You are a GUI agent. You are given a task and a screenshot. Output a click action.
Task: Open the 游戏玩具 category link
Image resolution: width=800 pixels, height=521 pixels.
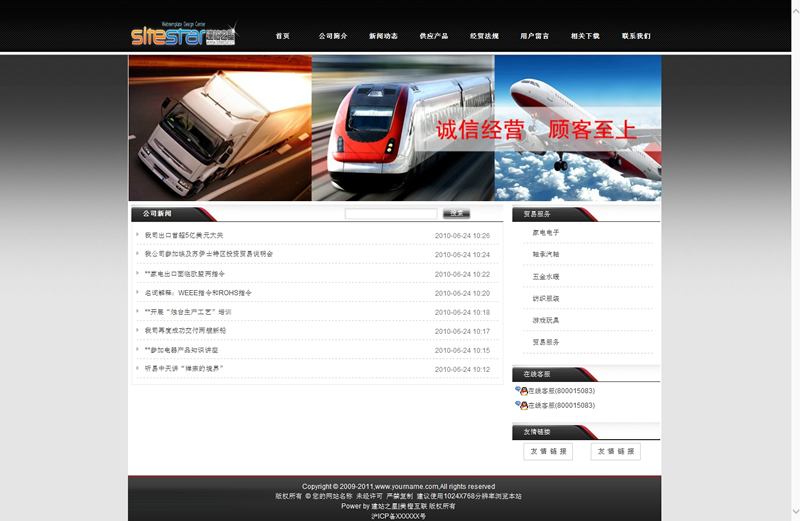(546, 320)
